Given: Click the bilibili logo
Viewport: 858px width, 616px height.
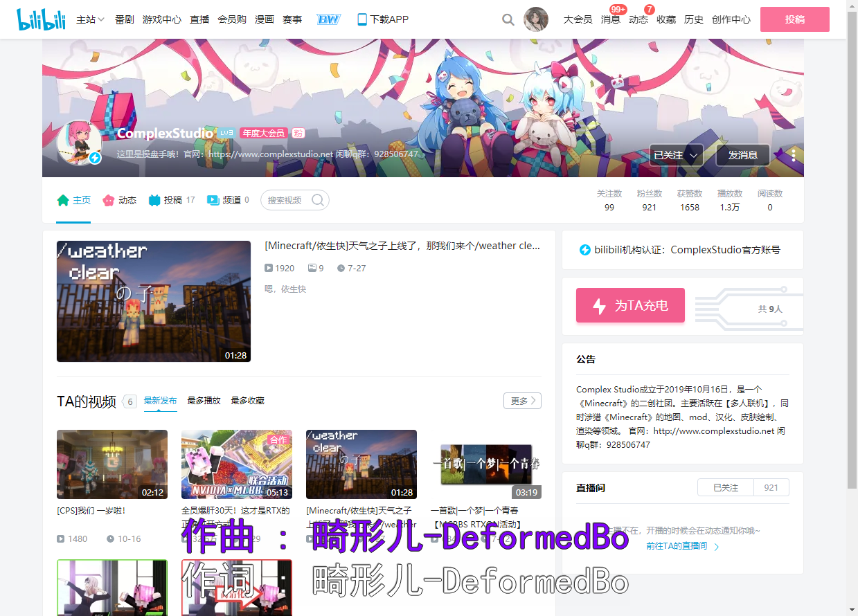Looking at the screenshot, I should (42, 19).
